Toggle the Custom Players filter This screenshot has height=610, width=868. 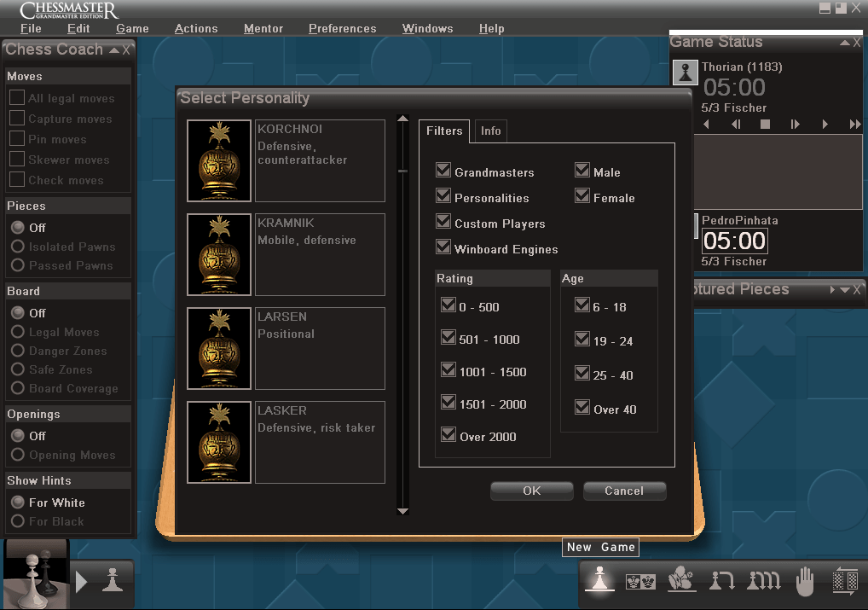click(x=443, y=221)
